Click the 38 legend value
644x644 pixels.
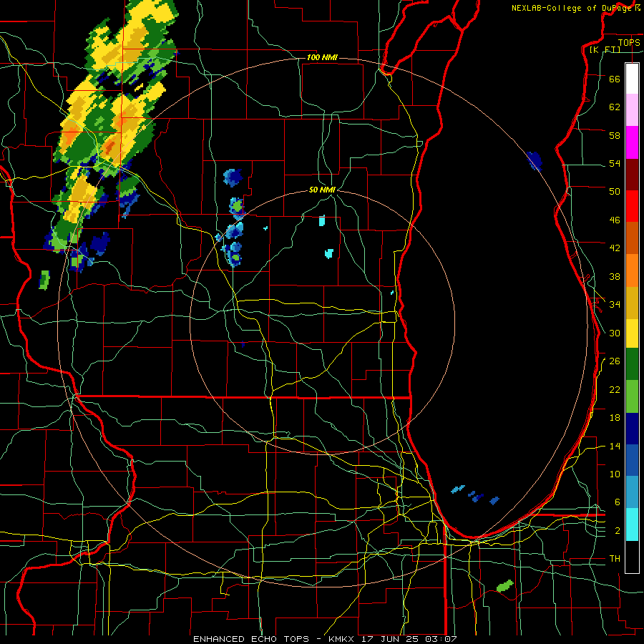pyautogui.click(x=615, y=276)
